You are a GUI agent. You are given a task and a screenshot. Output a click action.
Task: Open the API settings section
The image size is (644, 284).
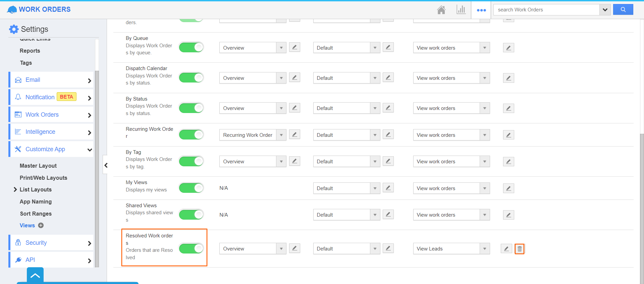pos(51,260)
